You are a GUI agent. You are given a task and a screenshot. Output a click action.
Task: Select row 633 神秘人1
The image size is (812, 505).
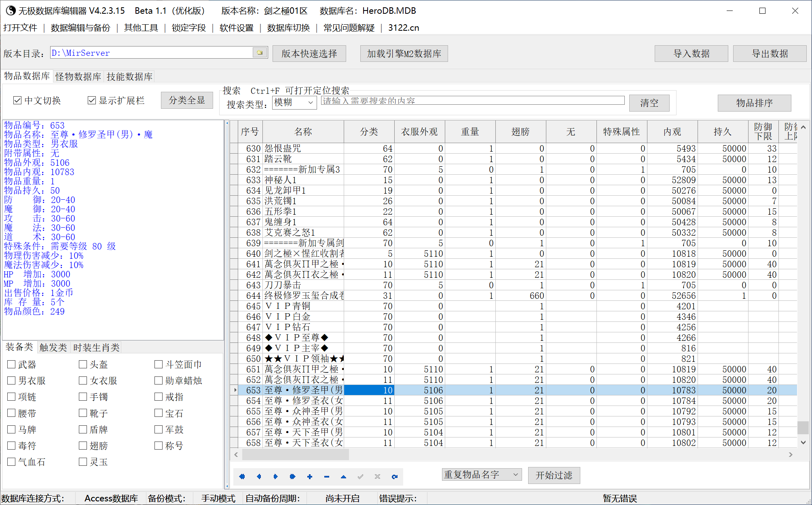click(x=514, y=180)
